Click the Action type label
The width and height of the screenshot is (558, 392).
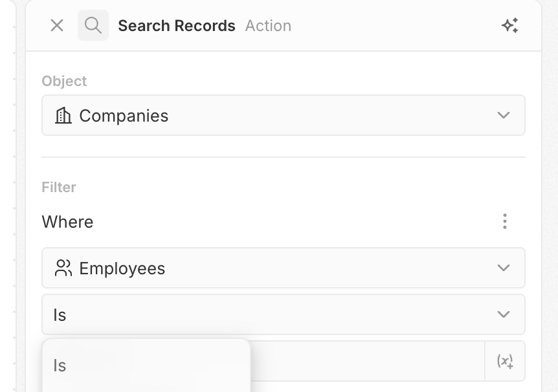tap(268, 26)
